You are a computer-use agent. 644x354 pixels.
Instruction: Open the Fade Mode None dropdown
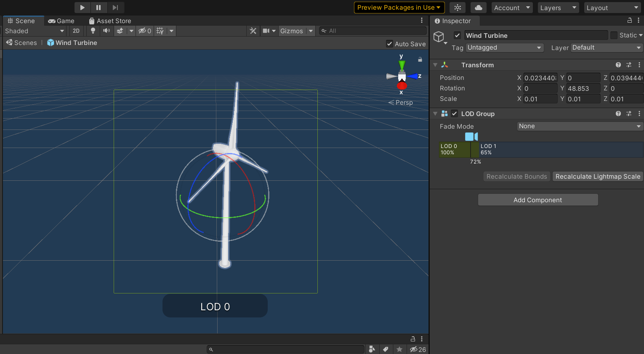(x=580, y=126)
